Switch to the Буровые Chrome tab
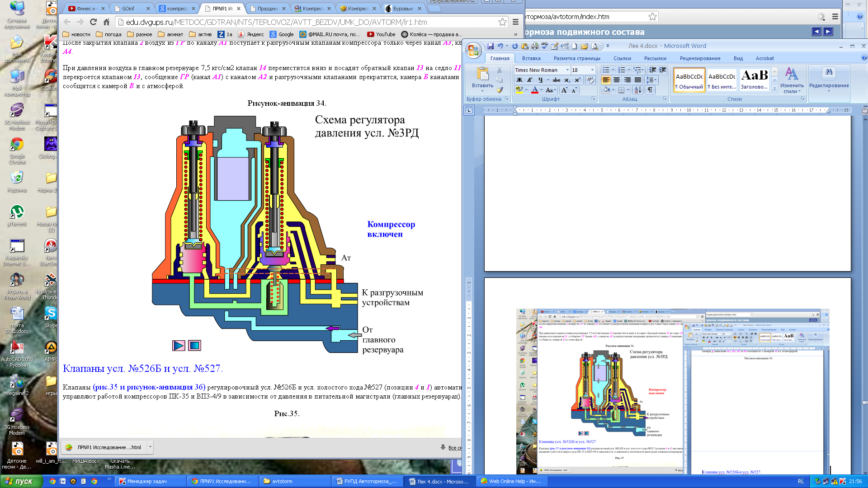This screenshot has width=868, height=488. (x=403, y=9)
